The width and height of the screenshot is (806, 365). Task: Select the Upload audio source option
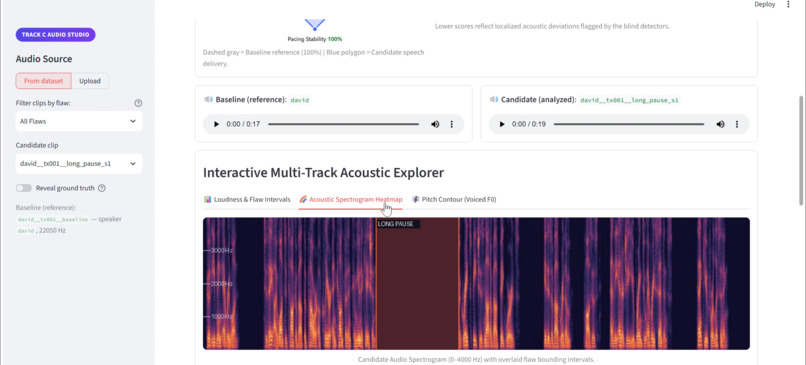click(x=90, y=81)
